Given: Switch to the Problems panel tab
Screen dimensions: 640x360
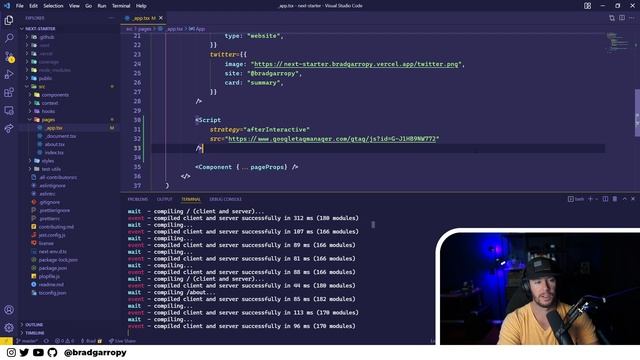Looking at the screenshot, I should pyautogui.click(x=138, y=199).
